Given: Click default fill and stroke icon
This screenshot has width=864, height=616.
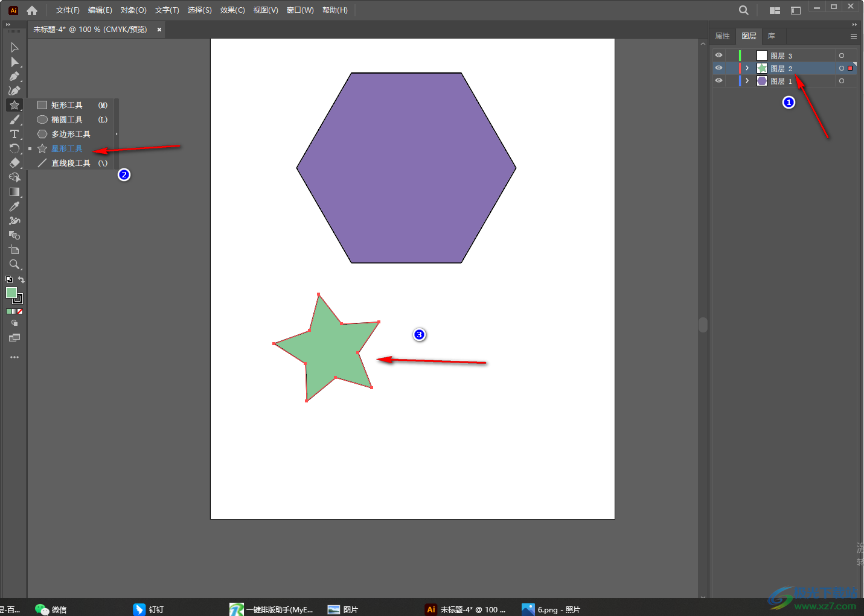Looking at the screenshot, I should (9, 279).
